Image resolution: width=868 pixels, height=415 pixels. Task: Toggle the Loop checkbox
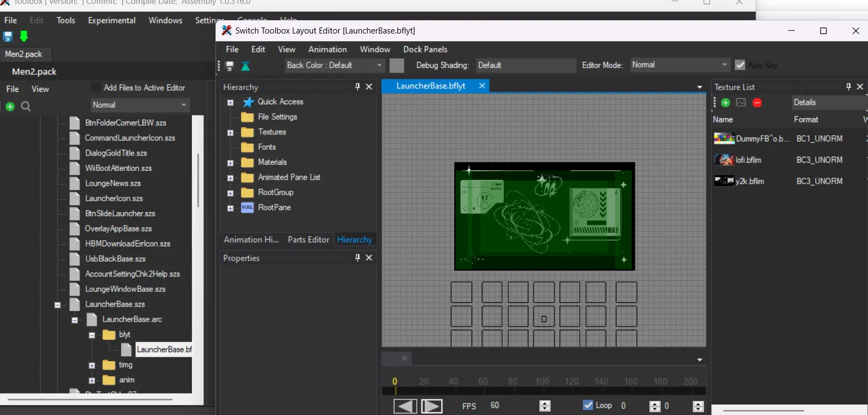(588, 405)
